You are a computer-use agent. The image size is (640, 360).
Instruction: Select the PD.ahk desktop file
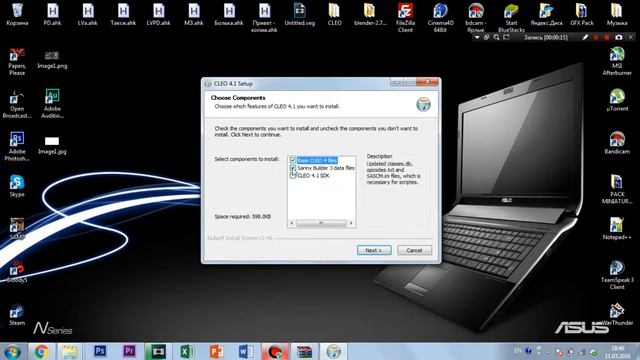(x=52, y=14)
